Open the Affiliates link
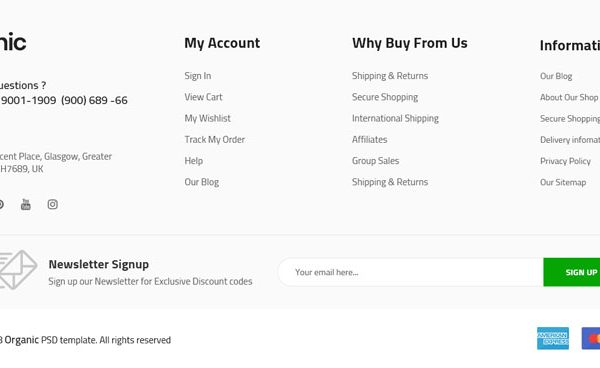 pos(370,140)
